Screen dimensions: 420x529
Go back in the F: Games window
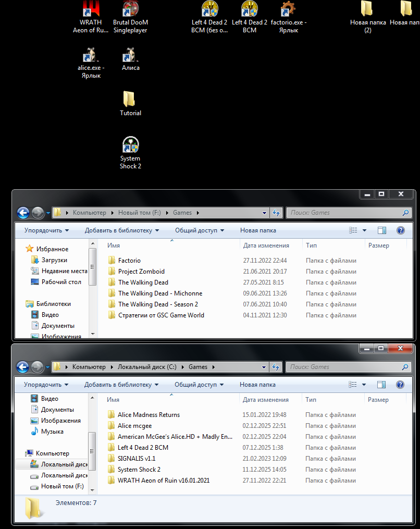click(x=23, y=213)
